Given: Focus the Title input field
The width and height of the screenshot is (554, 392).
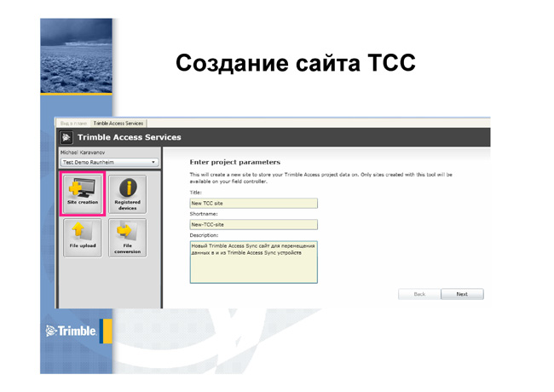Looking at the screenshot, I should 254,204.
